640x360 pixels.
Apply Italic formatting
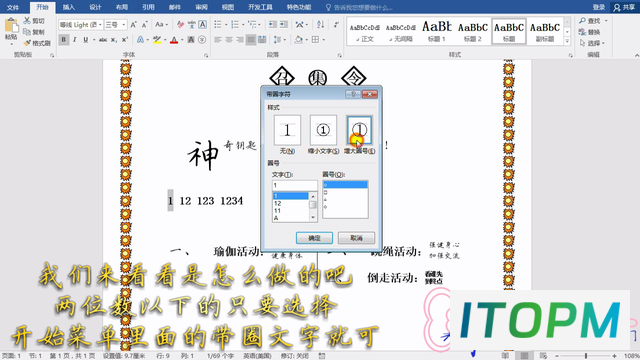click(x=75, y=40)
